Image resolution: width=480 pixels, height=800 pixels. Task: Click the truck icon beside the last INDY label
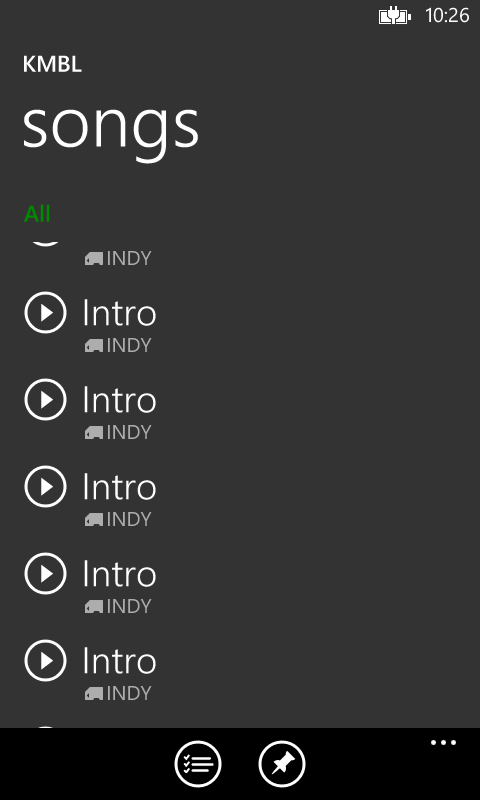tap(94, 694)
